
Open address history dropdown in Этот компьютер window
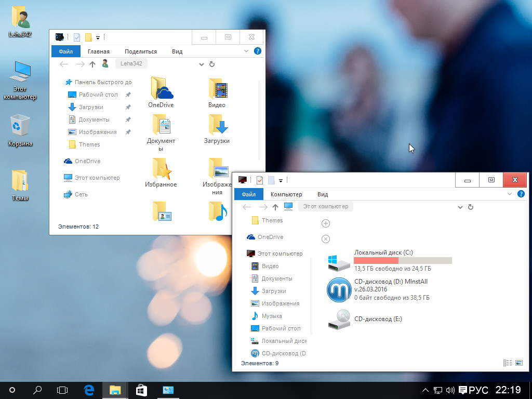tap(460, 207)
